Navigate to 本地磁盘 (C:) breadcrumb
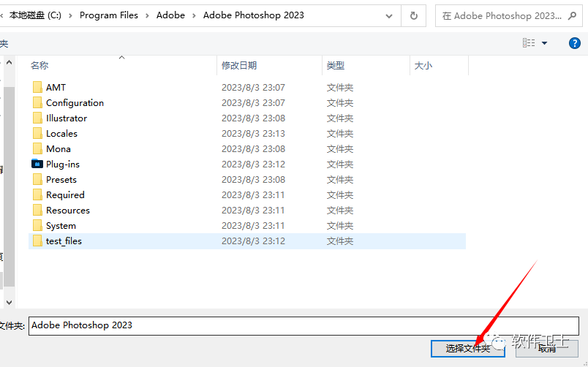Image resolution: width=588 pixels, height=367 pixels. (35, 15)
